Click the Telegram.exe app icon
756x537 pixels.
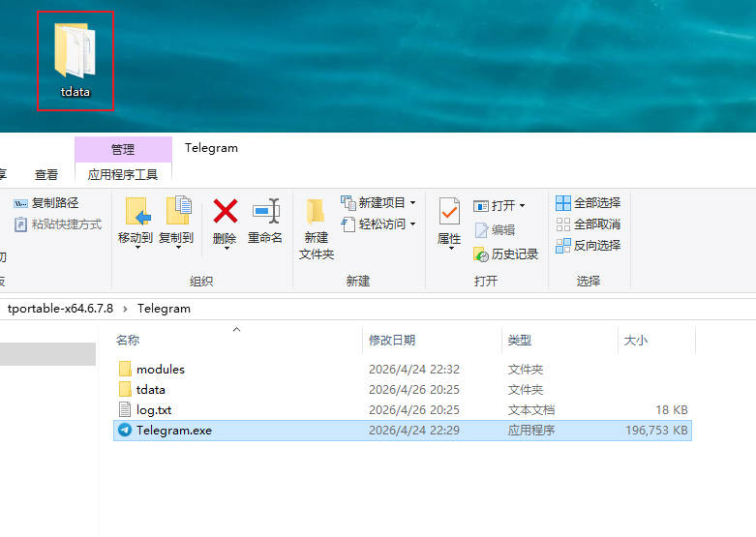(125, 430)
